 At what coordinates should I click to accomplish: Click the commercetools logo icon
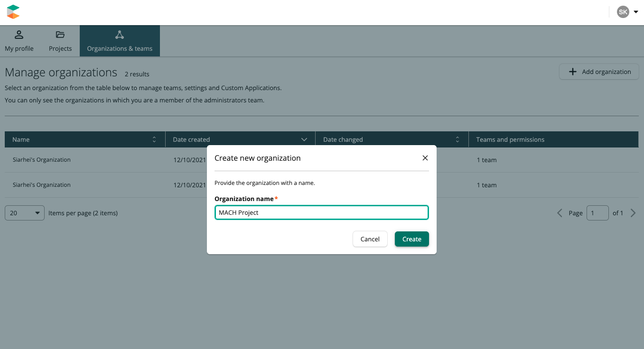pos(13,12)
